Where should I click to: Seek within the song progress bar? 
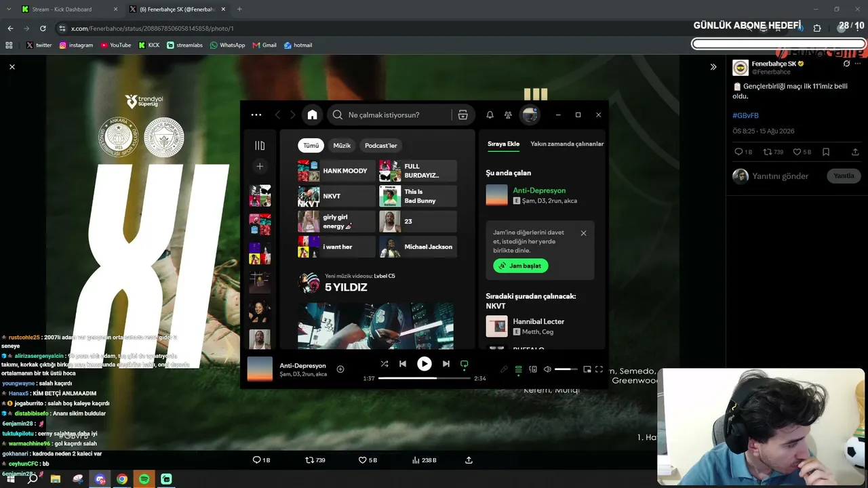pyautogui.click(x=424, y=378)
